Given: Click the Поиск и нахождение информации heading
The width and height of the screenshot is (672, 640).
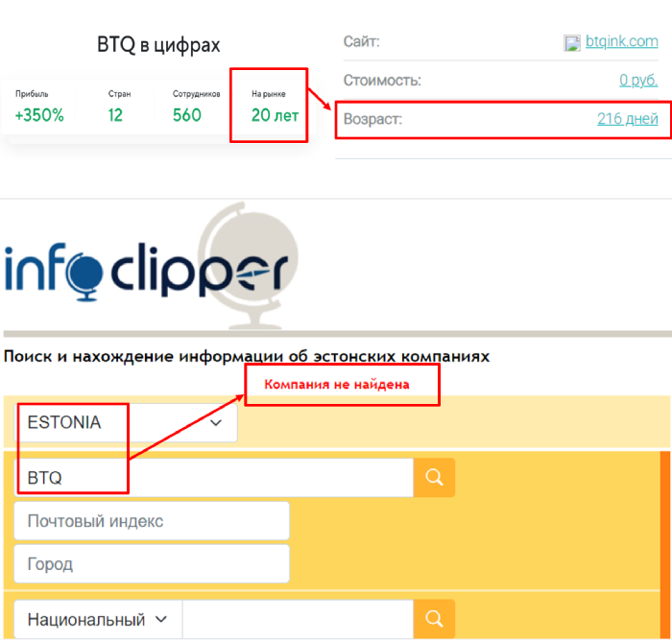Looking at the screenshot, I should pos(247,356).
